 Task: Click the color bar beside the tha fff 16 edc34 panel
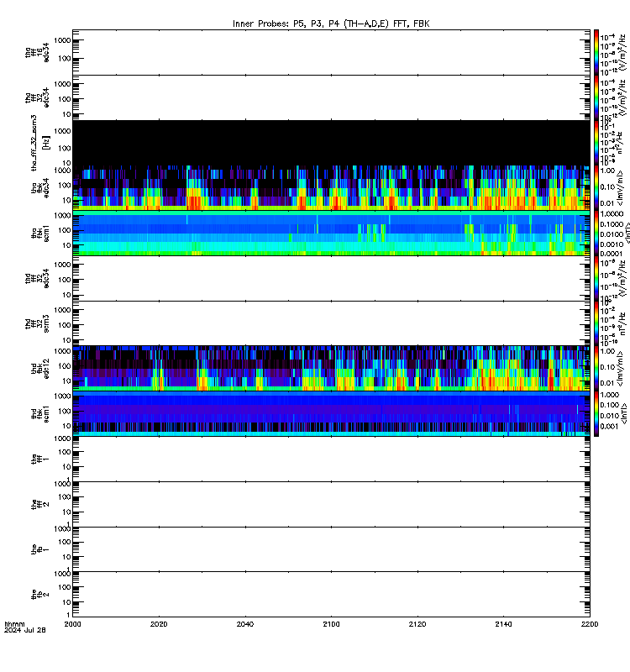point(596,52)
